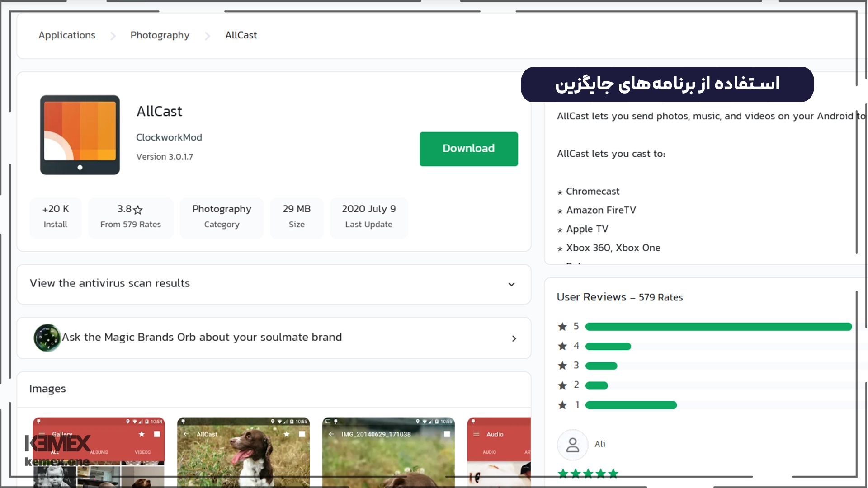The image size is (868, 488).
Task: Click the 1-star rating bar
Action: pyautogui.click(x=631, y=405)
